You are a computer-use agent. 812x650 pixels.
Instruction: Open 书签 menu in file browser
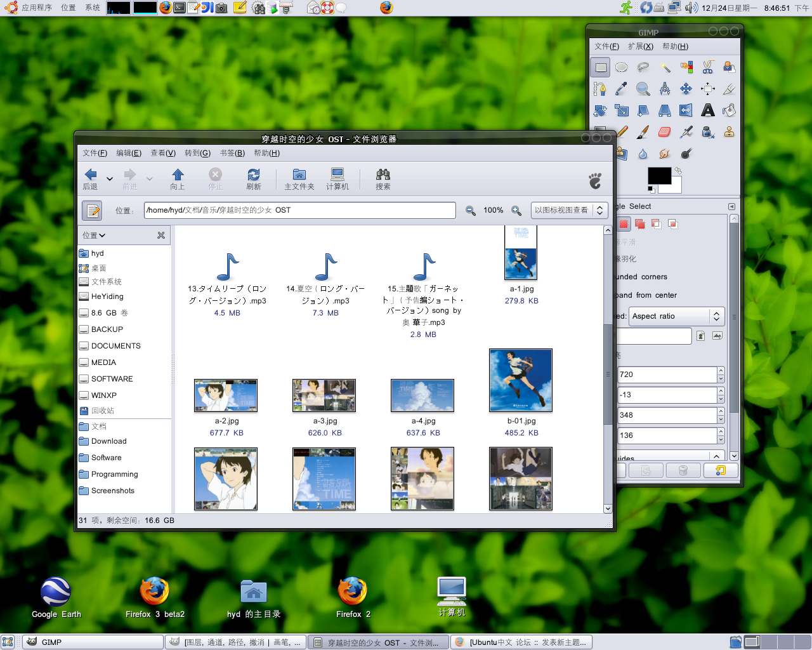(x=232, y=153)
